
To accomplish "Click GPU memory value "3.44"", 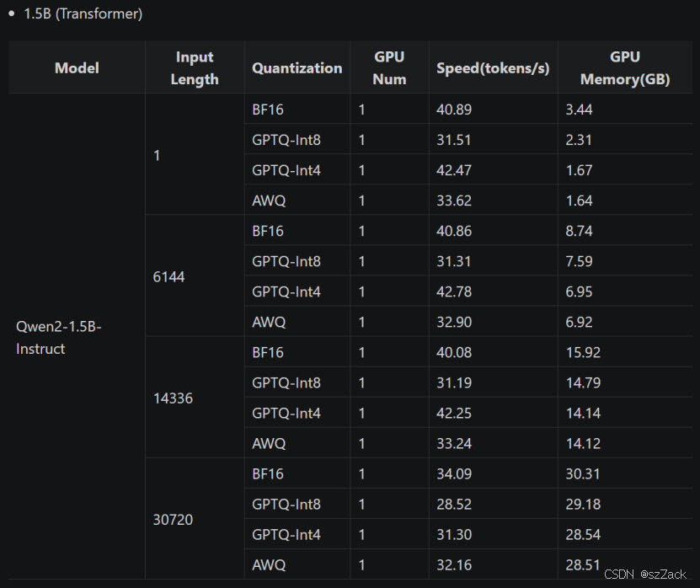I will click(579, 110).
